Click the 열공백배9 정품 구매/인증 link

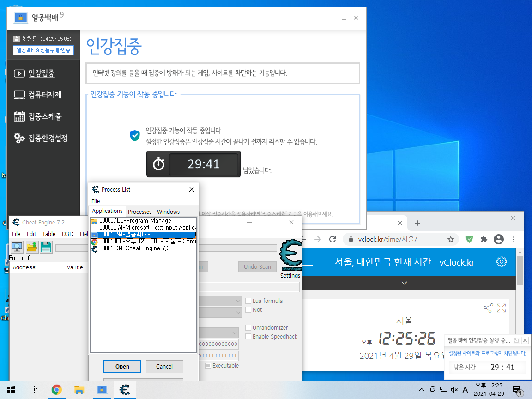[43, 50]
